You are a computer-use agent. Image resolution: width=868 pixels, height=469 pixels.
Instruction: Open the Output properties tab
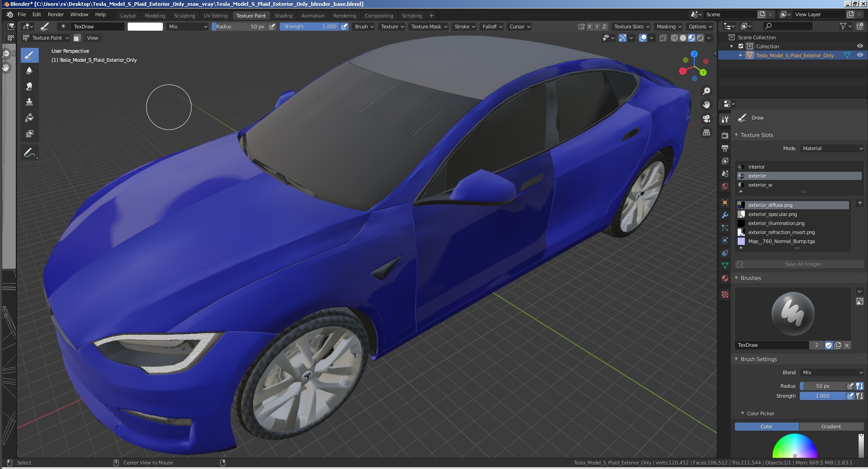(x=725, y=148)
